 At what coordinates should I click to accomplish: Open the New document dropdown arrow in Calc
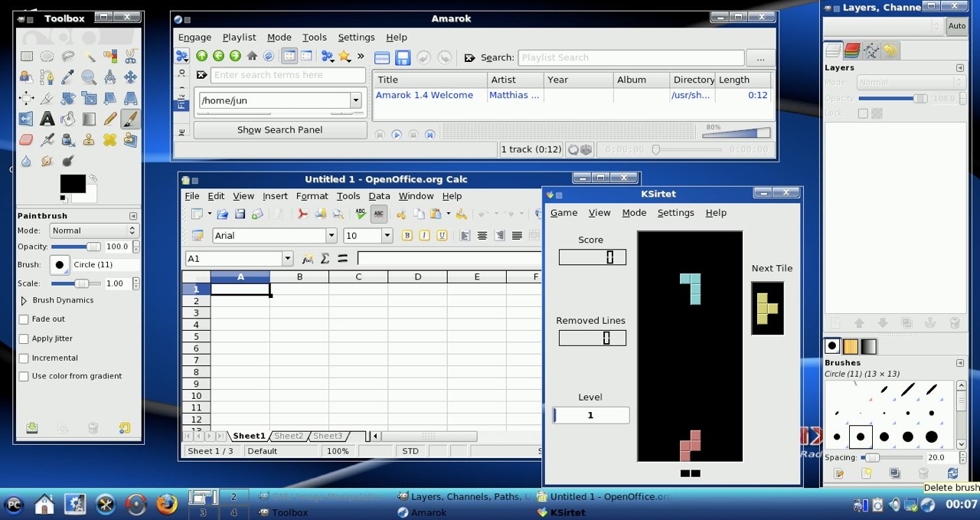(208, 214)
